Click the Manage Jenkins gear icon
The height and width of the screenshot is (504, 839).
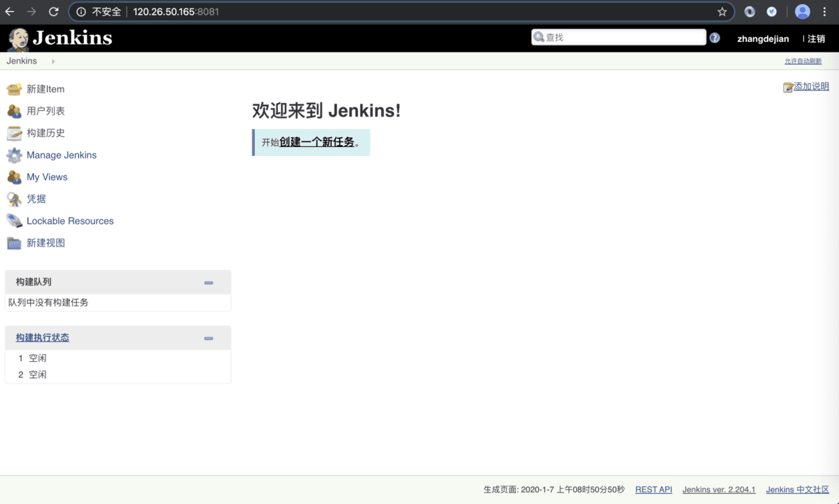point(14,155)
